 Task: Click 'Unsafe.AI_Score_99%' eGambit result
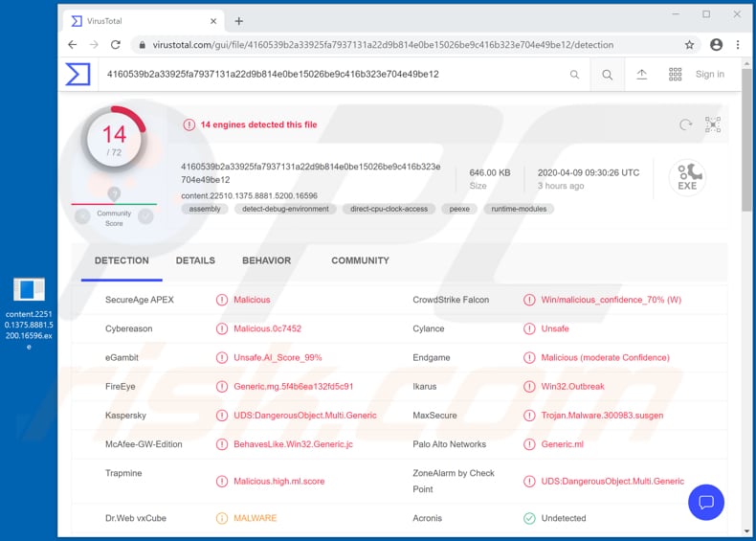(278, 357)
